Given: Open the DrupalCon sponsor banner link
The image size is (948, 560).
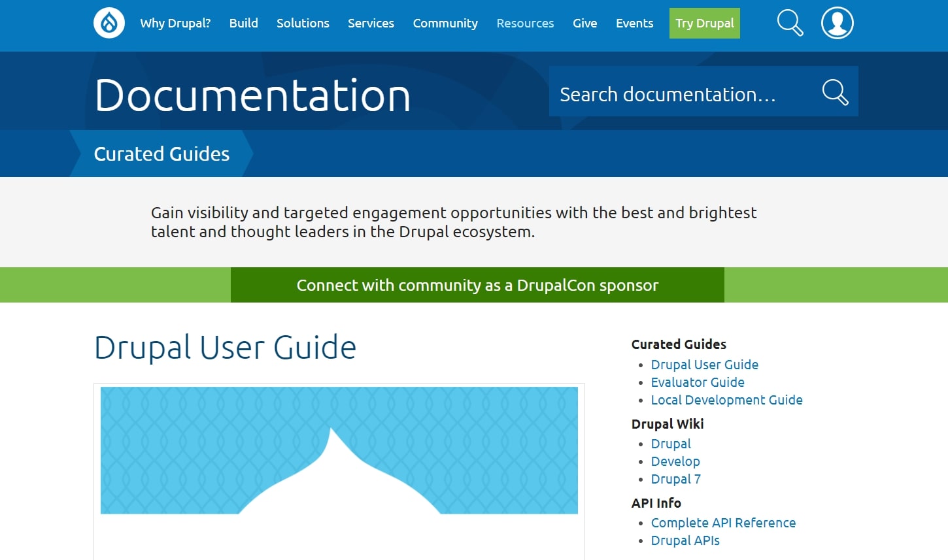Looking at the screenshot, I should click(477, 285).
